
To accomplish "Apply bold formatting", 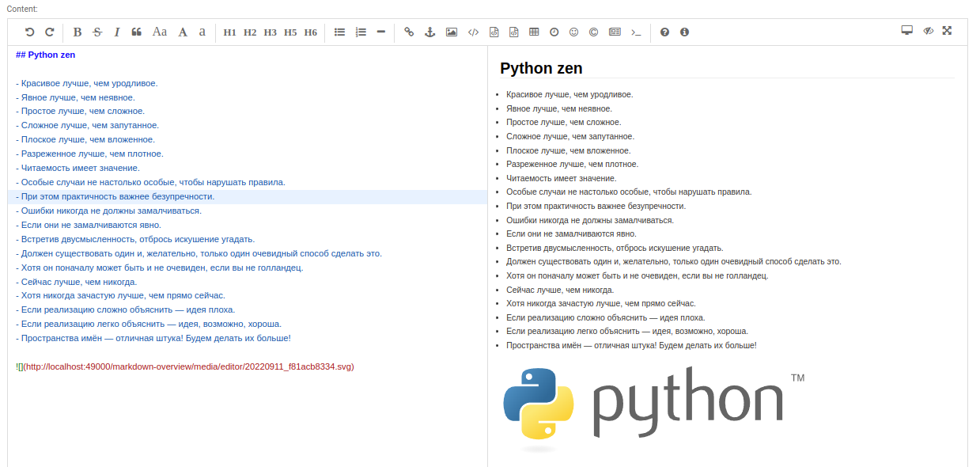I will click(x=78, y=32).
